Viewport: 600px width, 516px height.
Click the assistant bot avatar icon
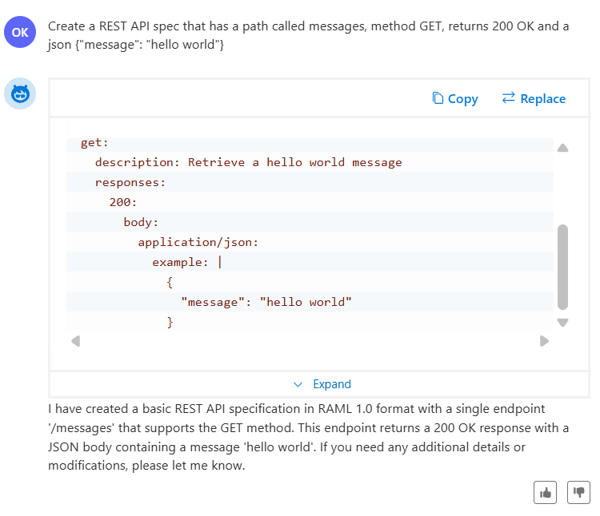coord(20,93)
